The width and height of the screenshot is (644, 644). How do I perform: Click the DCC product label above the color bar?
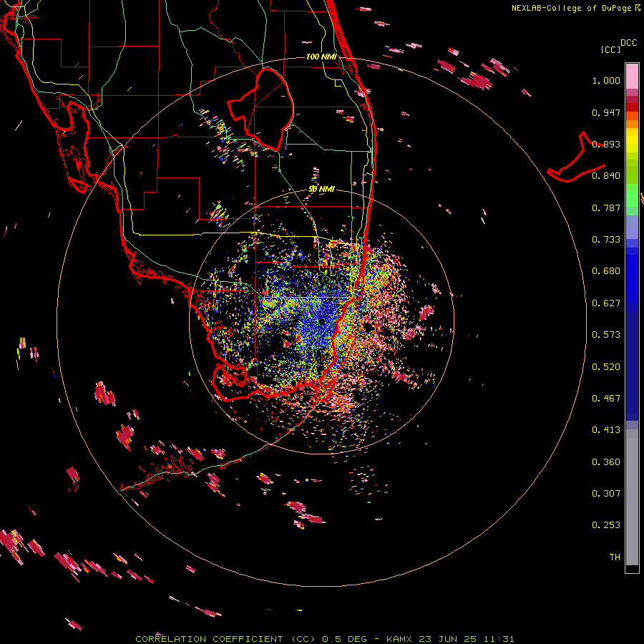click(628, 43)
